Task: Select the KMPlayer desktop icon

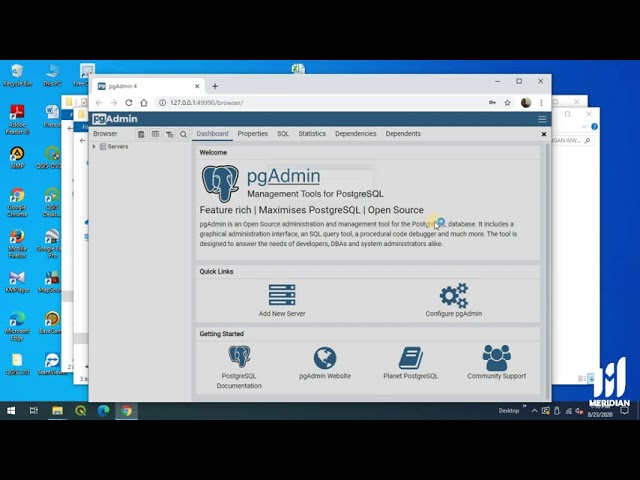Action: pos(17,282)
